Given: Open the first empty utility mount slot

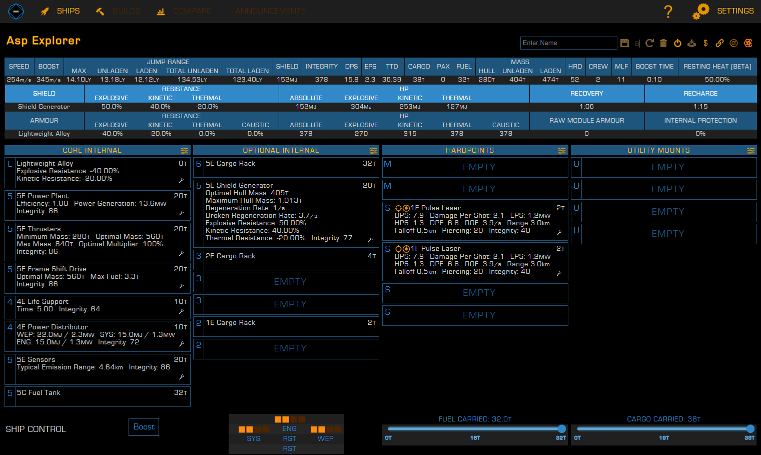Looking at the screenshot, I should pyautogui.click(x=664, y=167).
